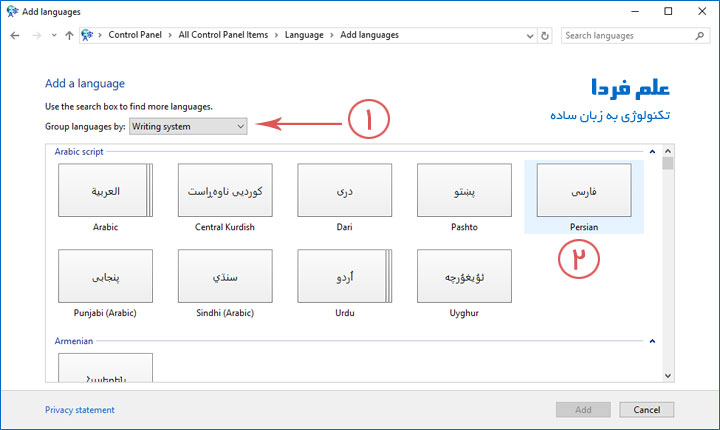Screen dimensions: 720x430
Task: Collapse the Arabic script group
Action: pos(653,152)
